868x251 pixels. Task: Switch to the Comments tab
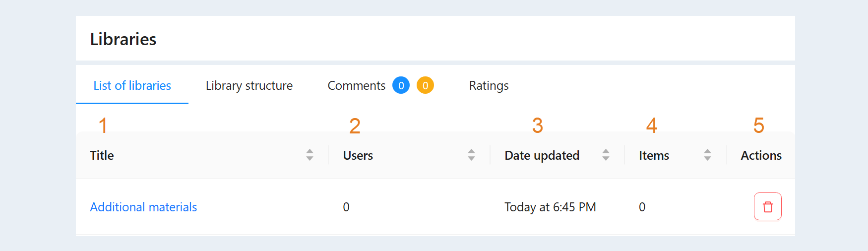[x=356, y=85]
